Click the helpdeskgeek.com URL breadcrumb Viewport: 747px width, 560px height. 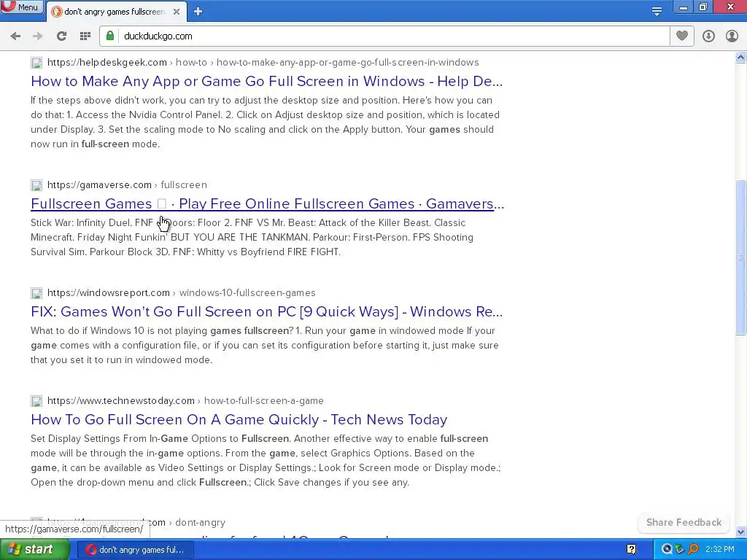pos(263,63)
